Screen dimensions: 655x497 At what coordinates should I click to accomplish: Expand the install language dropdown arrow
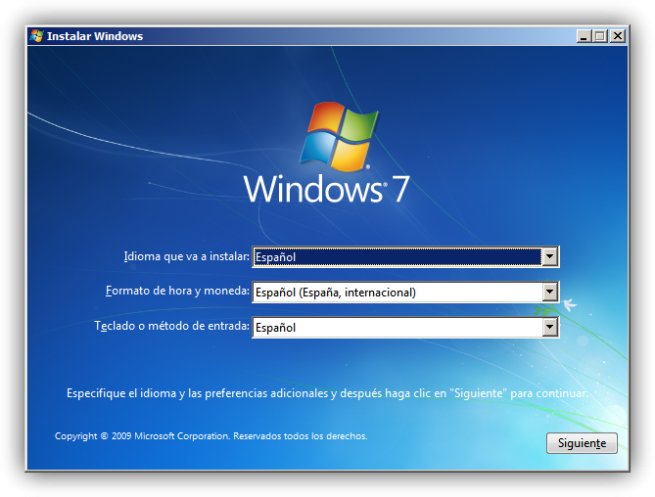[x=550, y=256]
